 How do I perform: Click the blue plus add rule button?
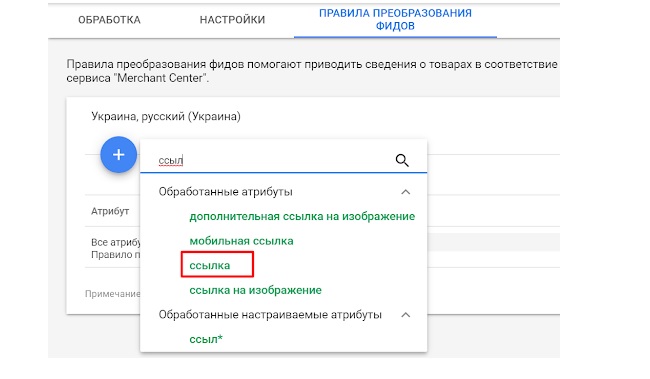coord(119,155)
